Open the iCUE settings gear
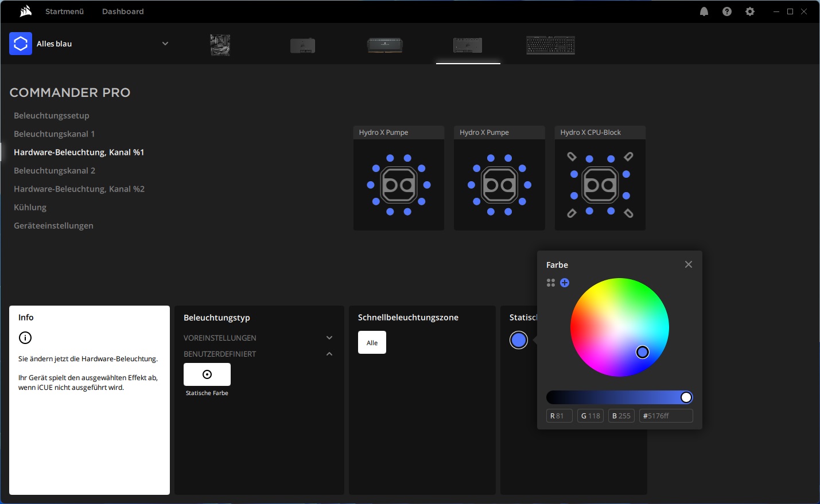820x504 pixels. pyautogui.click(x=750, y=11)
